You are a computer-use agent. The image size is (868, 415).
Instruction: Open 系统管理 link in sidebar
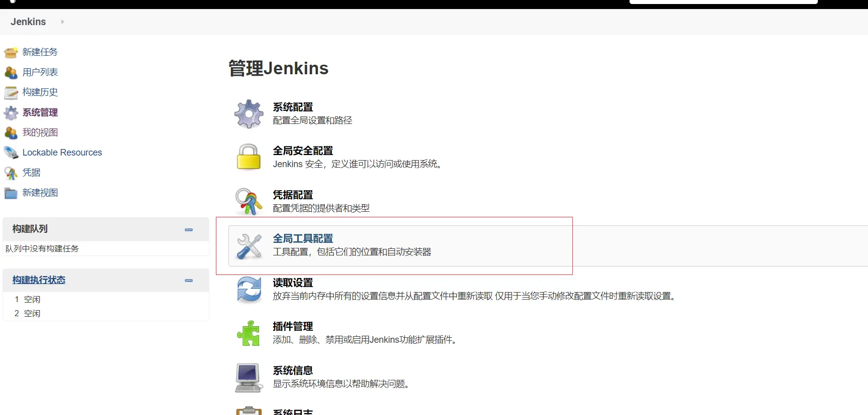click(40, 112)
